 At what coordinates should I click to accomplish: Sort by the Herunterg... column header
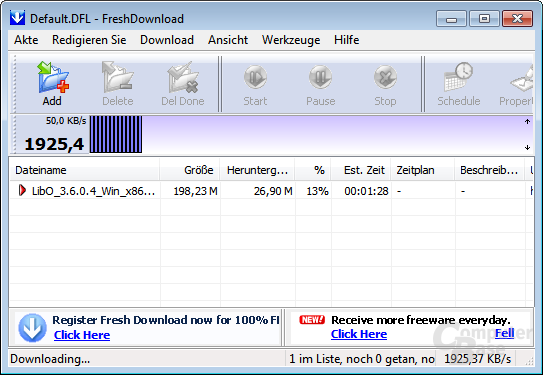(x=257, y=170)
